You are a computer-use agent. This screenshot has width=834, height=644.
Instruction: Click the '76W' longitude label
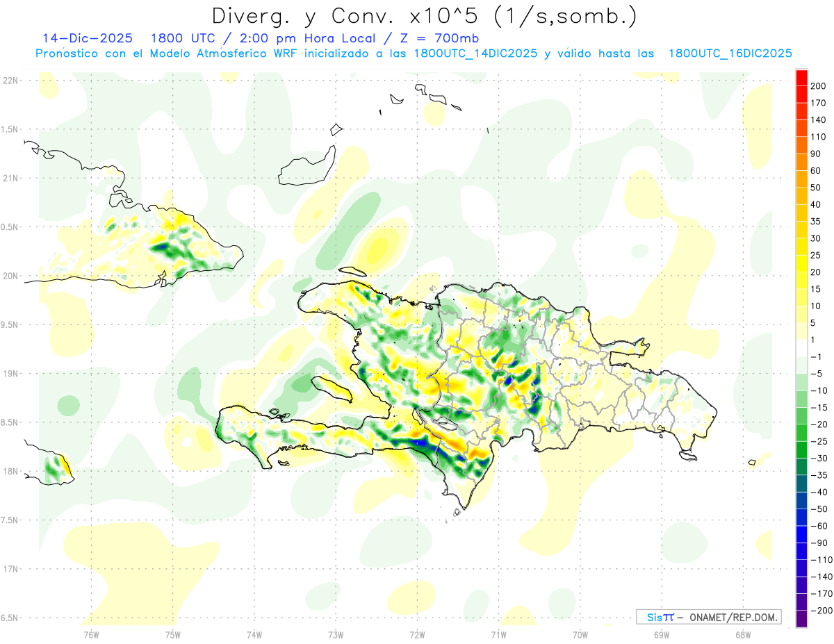pos(91,634)
